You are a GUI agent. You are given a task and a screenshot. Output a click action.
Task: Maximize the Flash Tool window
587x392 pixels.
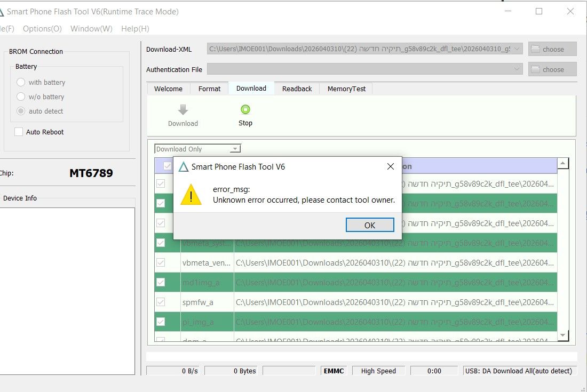tap(539, 11)
